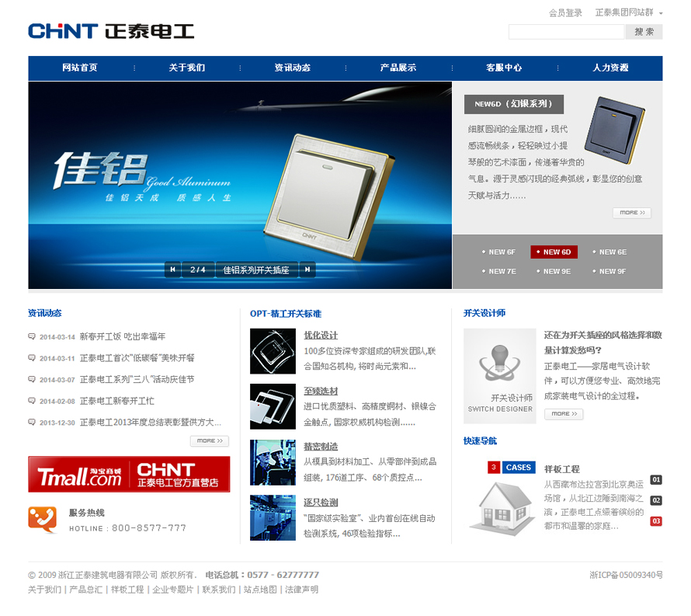Open the 优化设计 thumbnail image

(273, 351)
